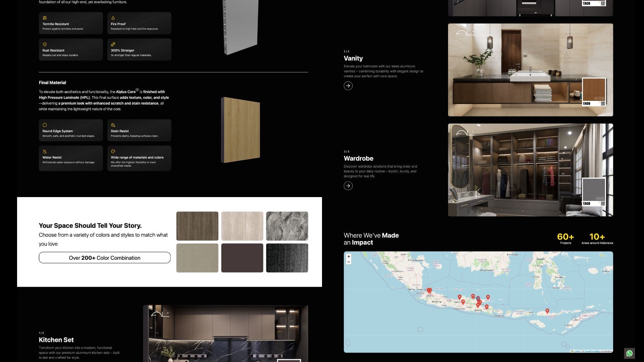The width and height of the screenshot is (644, 362).
Task: Click the Termite Resistant bug icon
Action: click(x=44, y=18)
